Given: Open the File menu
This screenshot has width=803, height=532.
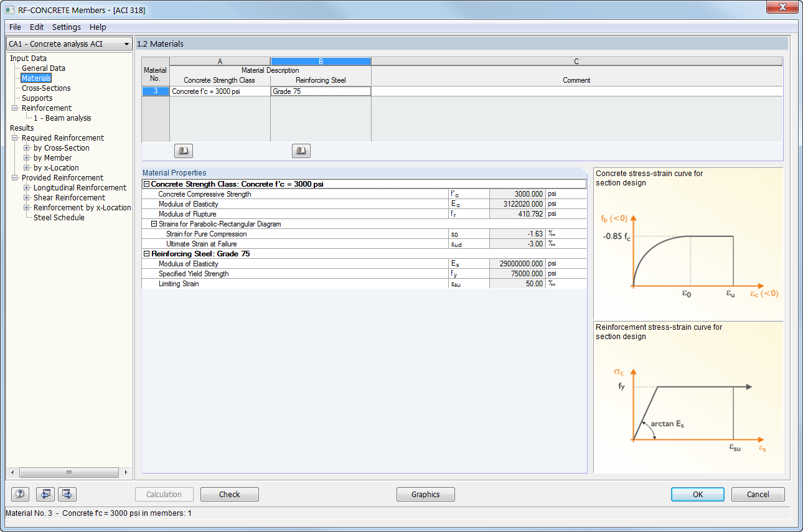Looking at the screenshot, I should [x=15, y=27].
